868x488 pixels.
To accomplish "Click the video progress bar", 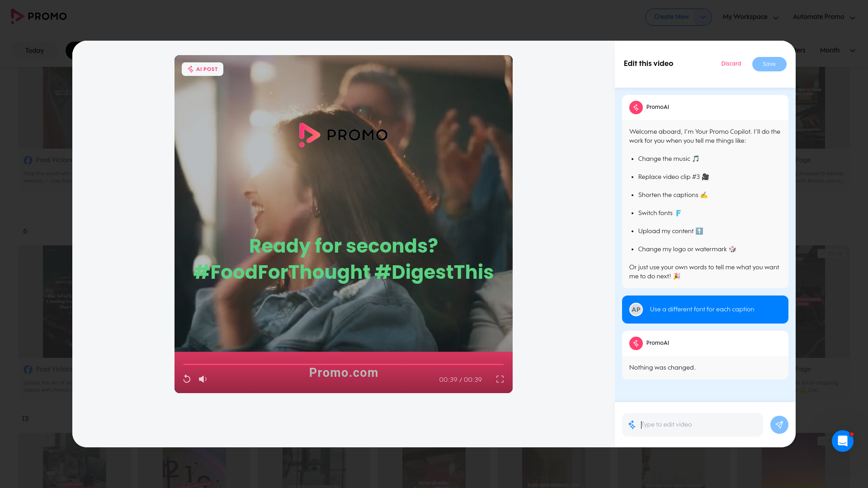I will pyautogui.click(x=344, y=364).
